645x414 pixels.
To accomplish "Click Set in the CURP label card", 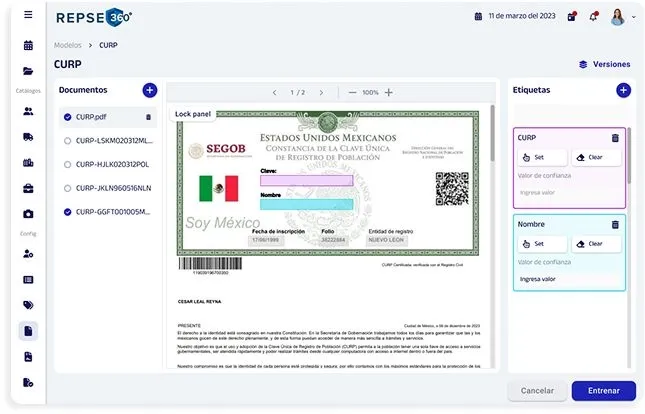I will [x=542, y=157].
